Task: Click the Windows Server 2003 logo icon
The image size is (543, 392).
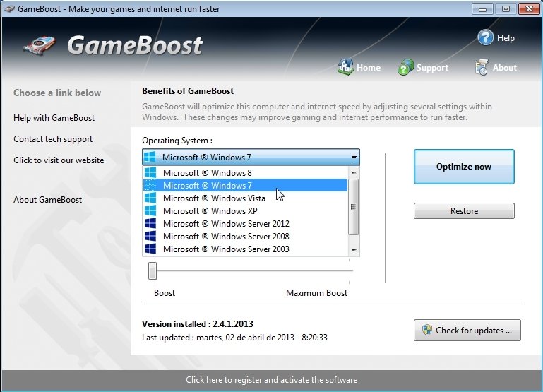Action: (150, 249)
